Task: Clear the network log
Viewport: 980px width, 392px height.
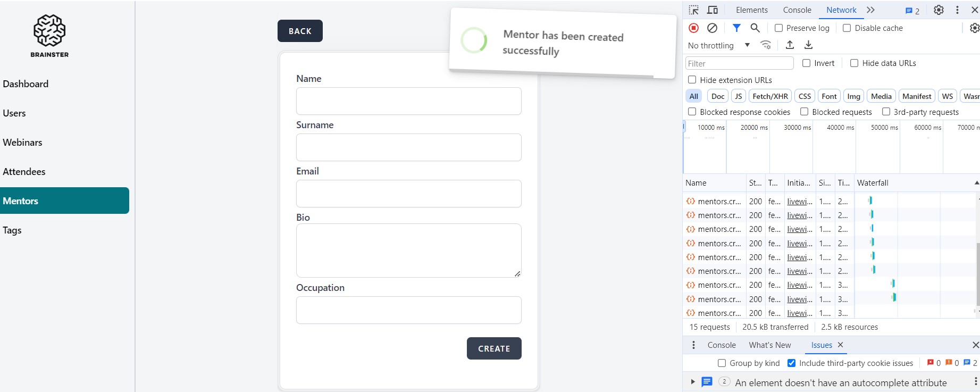Action: 713,28
